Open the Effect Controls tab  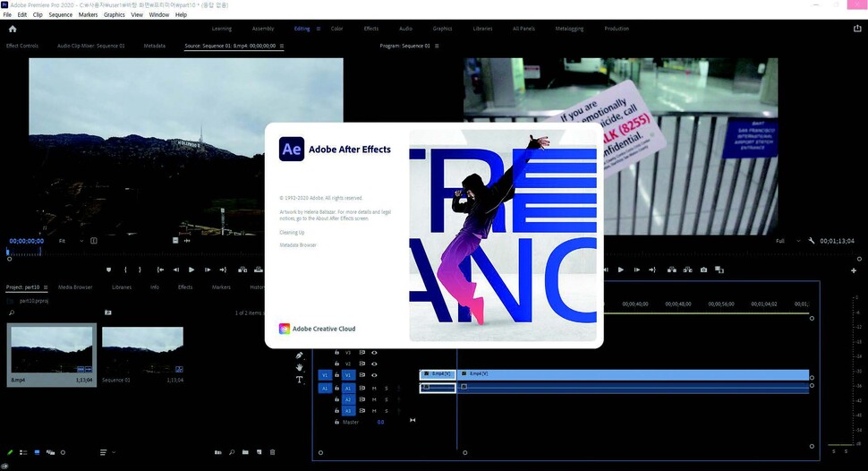(22, 46)
